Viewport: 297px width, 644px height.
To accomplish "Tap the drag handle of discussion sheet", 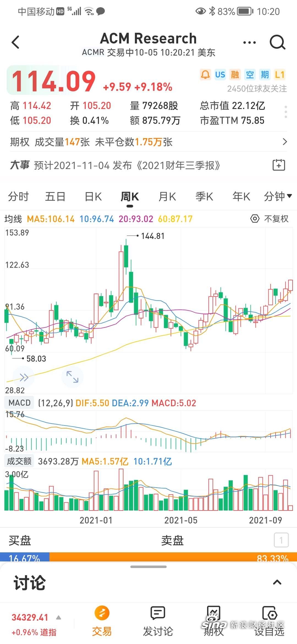I will [x=148, y=567].
